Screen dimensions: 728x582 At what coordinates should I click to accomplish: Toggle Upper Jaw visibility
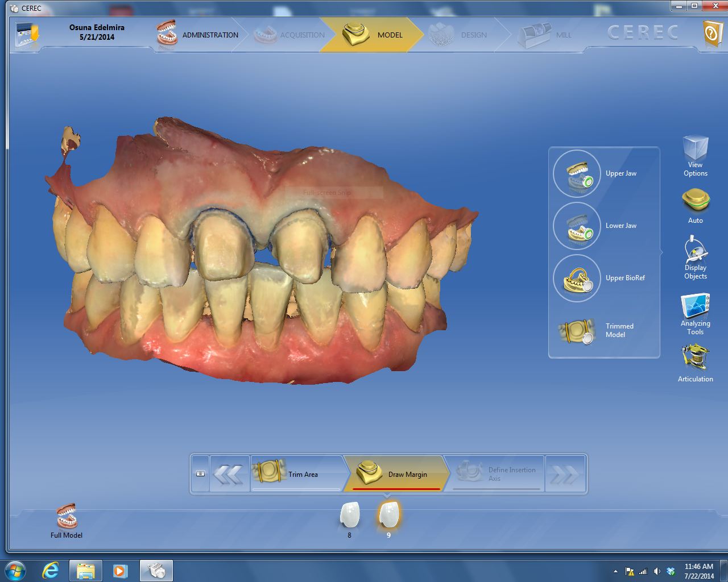[577, 174]
